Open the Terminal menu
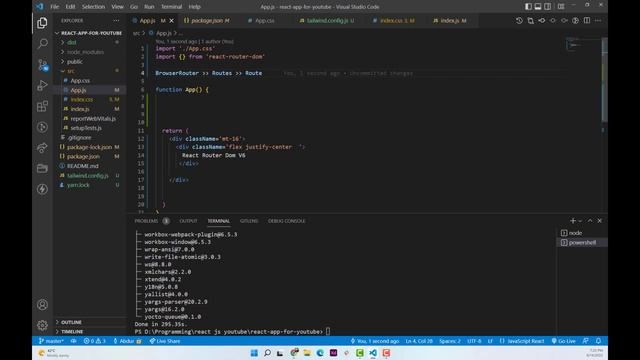 point(171,7)
